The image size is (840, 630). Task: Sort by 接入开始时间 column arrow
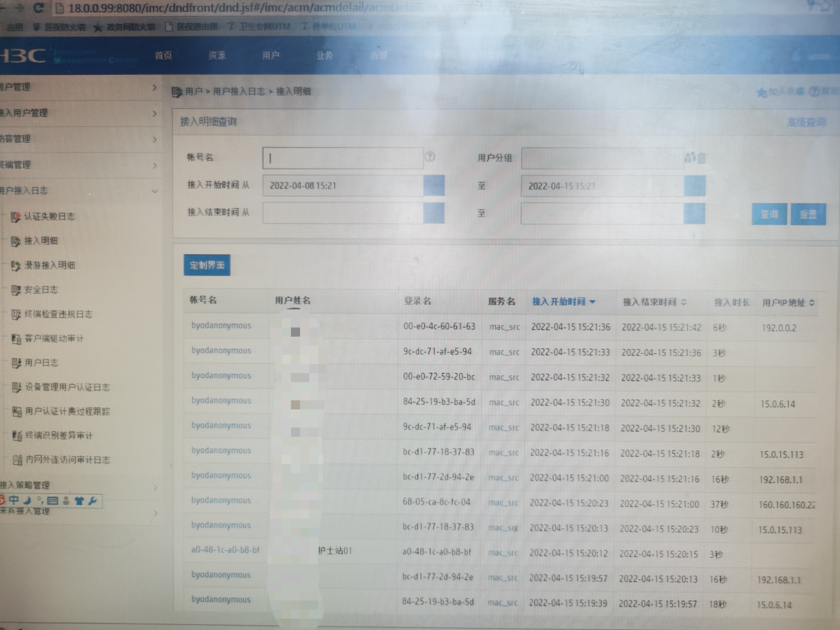(x=592, y=302)
